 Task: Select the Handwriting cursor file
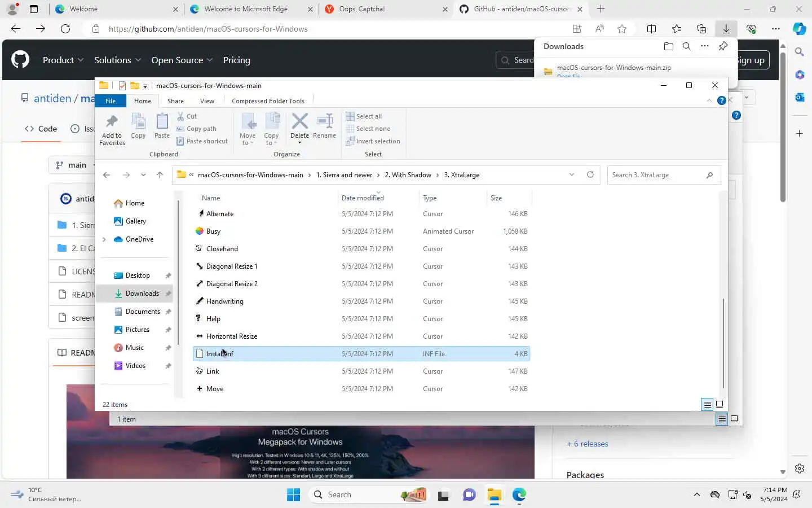[361, 301]
